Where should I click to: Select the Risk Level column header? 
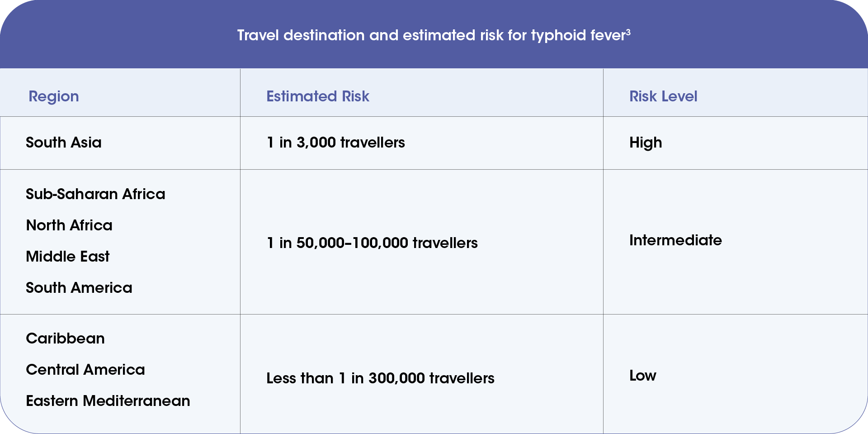pyautogui.click(x=663, y=96)
